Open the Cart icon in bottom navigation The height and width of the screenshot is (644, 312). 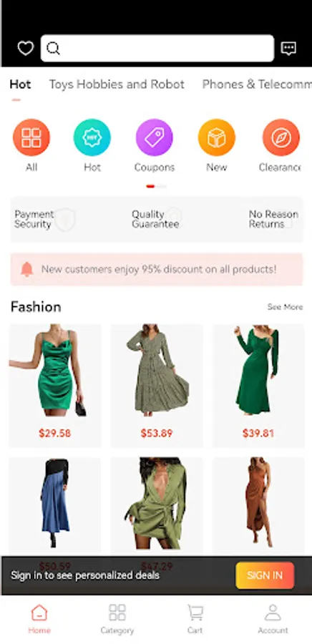click(x=195, y=619)
